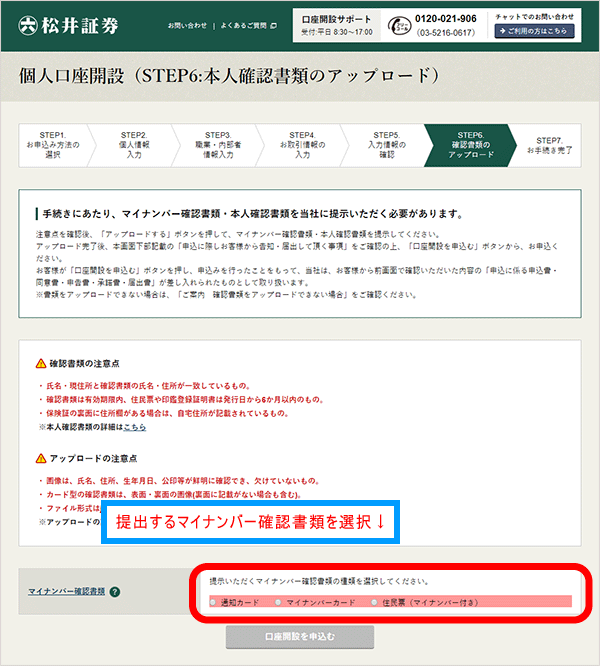Select the 通知カード radio button
600x666 pixels.
(x=213, y=602)
